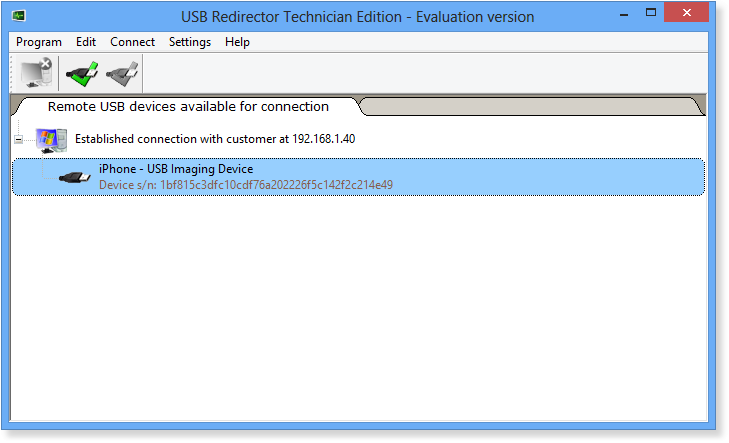Screen dimensions: 729x443
Task: Maximize the USB Redirector window
Action: (x=651, y=13)
